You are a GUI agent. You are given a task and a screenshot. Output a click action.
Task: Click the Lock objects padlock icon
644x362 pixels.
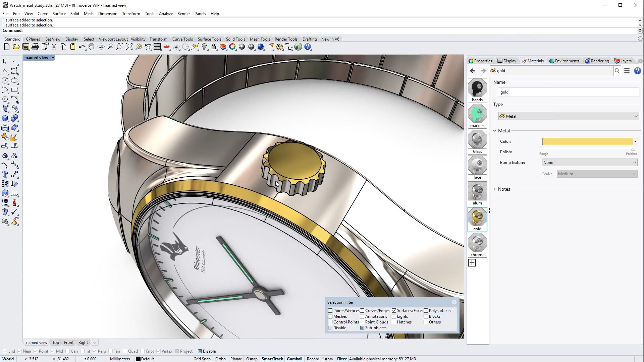click(x=214, y=47)
